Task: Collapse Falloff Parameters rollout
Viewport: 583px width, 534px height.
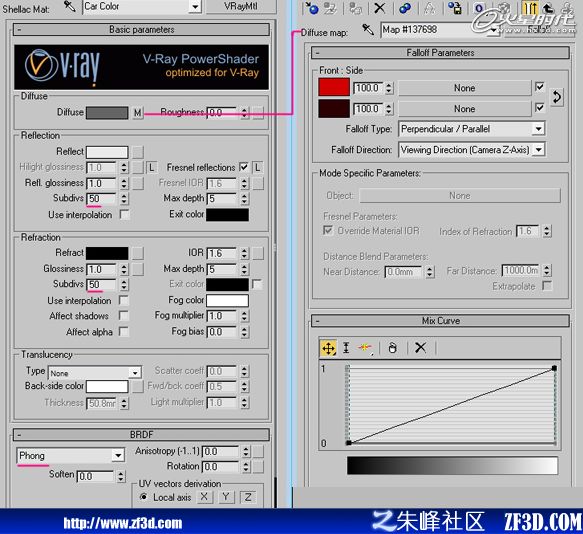Action: point(440,53)
